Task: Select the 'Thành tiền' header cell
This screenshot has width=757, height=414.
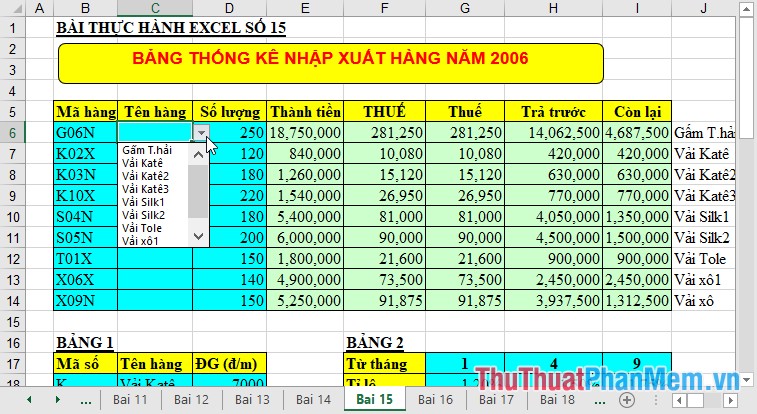Action: click(x=305, y=111)
